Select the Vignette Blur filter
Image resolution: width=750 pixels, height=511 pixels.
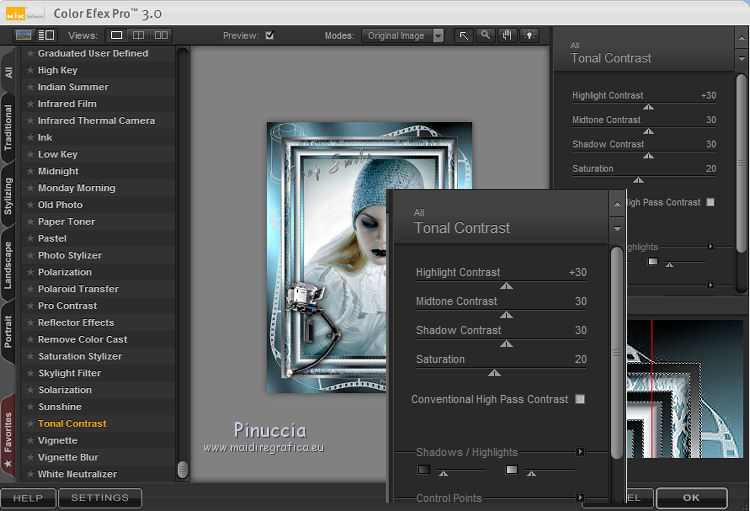(68, 457)
